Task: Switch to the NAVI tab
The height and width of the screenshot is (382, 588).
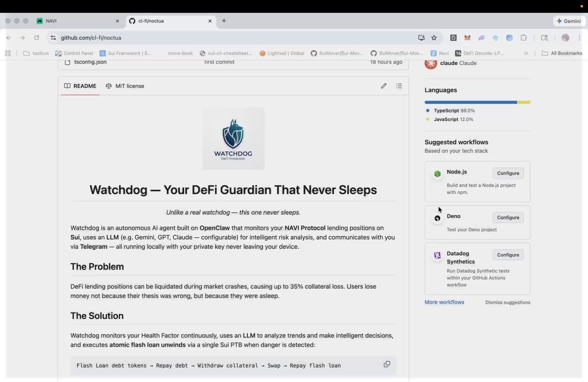Action: (77, 21)
